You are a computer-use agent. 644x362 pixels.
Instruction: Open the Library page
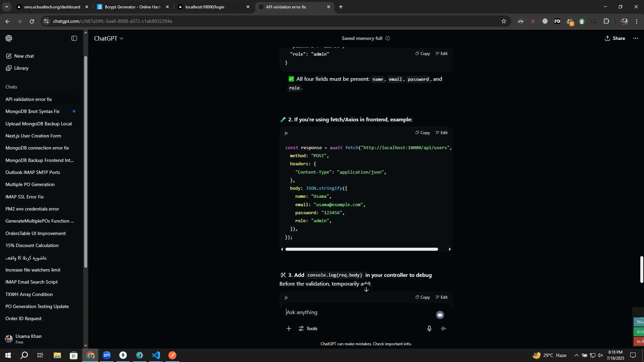17,68
